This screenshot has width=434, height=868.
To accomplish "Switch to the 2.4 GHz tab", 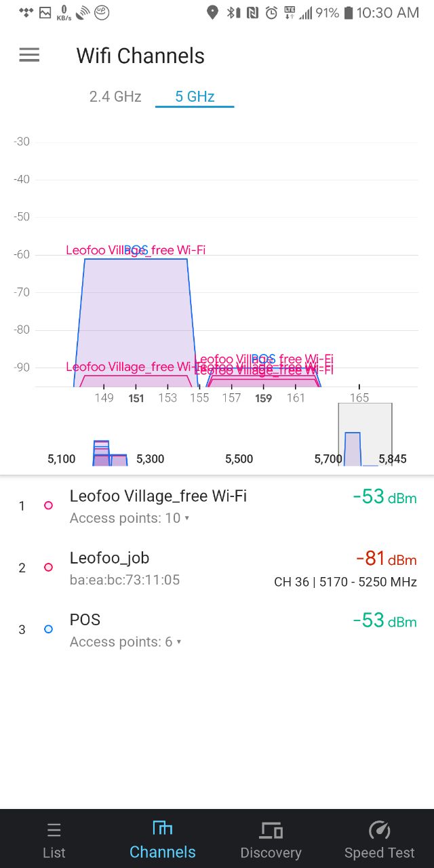I will [x=115, y=96].
